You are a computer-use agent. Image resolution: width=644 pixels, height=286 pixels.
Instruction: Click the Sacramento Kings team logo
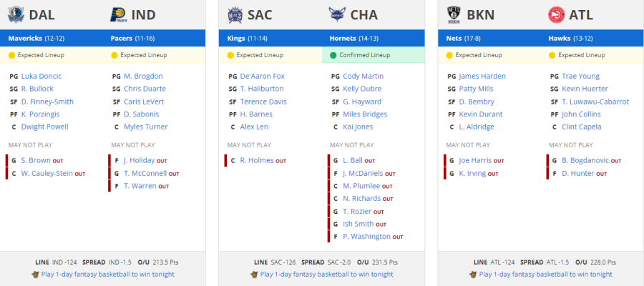pos(235,15)
